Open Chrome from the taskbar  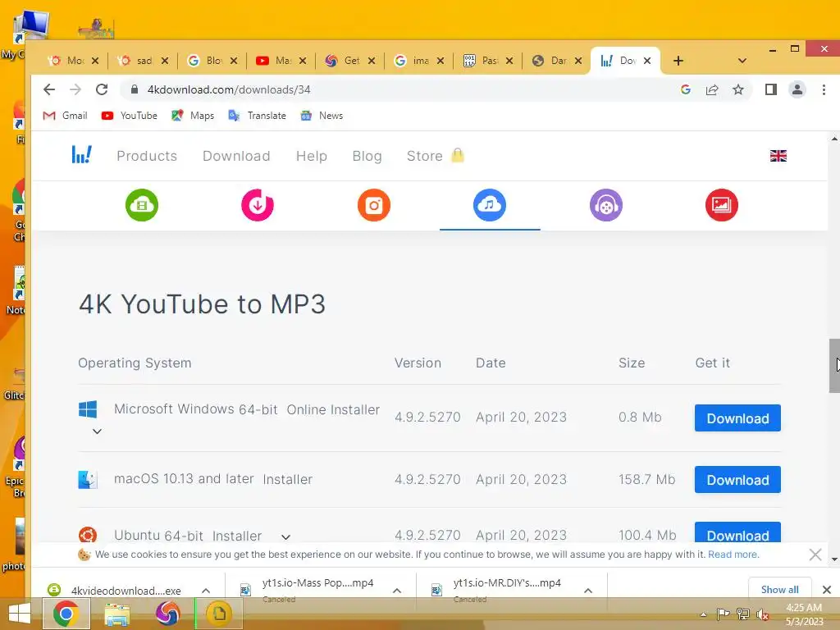click(66, 614)
